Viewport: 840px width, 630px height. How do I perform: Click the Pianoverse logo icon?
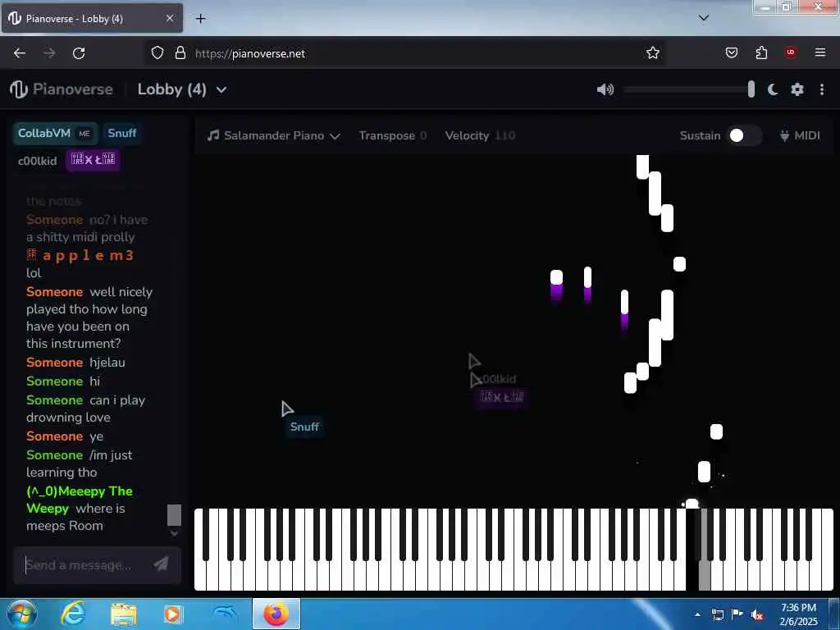pyautogui.click(x=18, y=89)
